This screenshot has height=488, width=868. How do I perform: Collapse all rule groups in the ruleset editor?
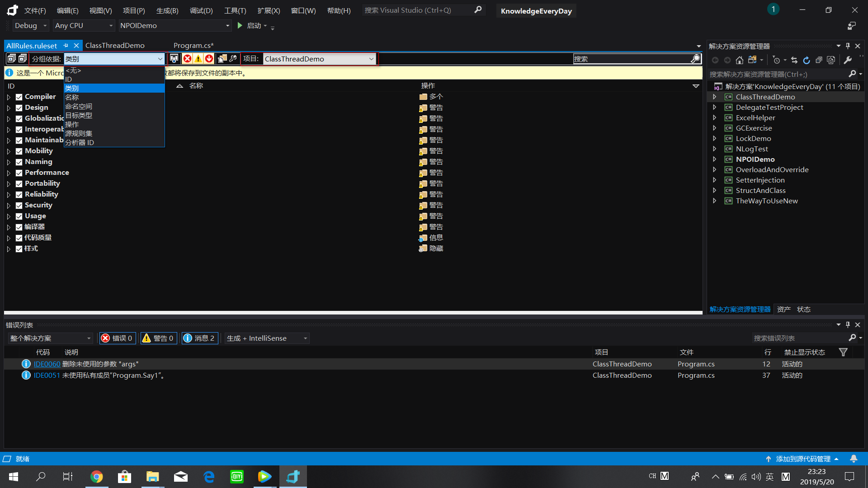22,58
